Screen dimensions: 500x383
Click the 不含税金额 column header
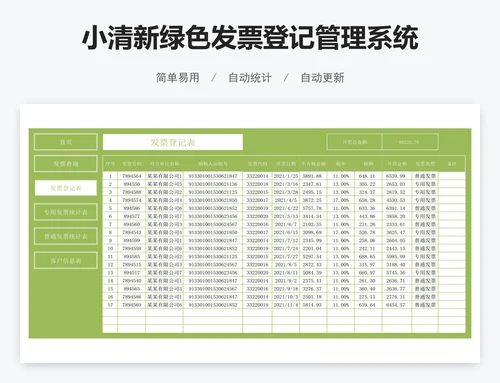tap(313, 164)
